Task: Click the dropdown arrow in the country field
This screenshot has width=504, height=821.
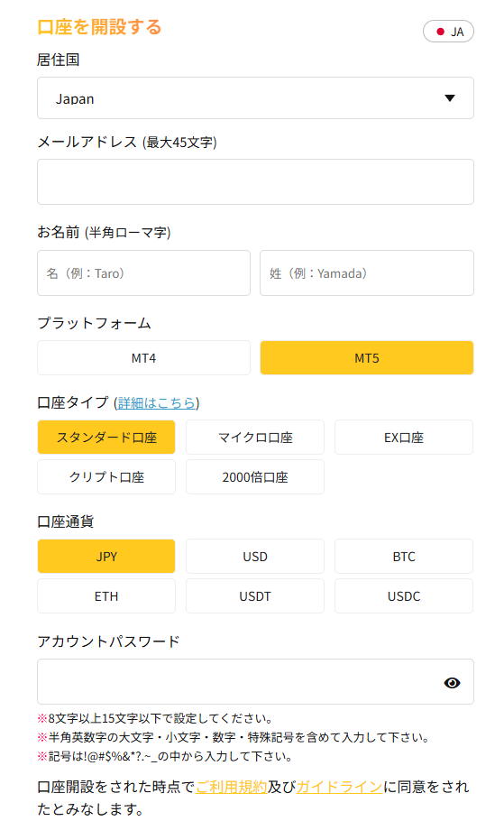Action: click(450, 98)
